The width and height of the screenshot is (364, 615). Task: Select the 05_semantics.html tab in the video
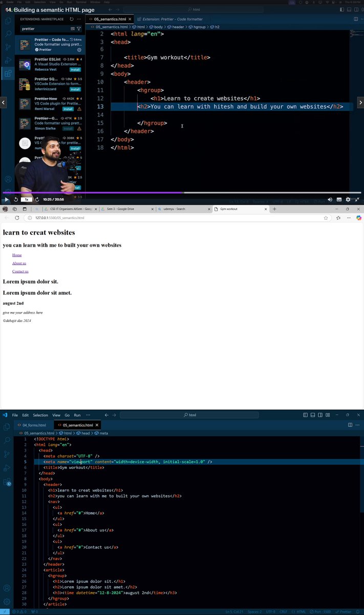(x=111, y=19)
